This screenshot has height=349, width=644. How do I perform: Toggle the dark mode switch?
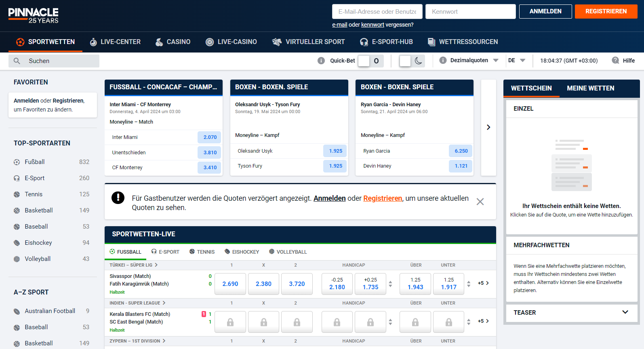[412, 61]
